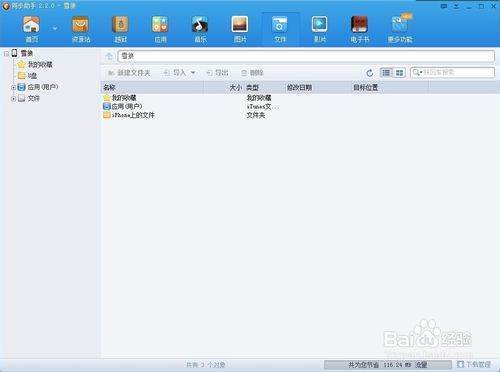The width and height of the screenshot is (500, 372).
Task: Click the path field showing 雪狼
Action: tap(306, 56)
